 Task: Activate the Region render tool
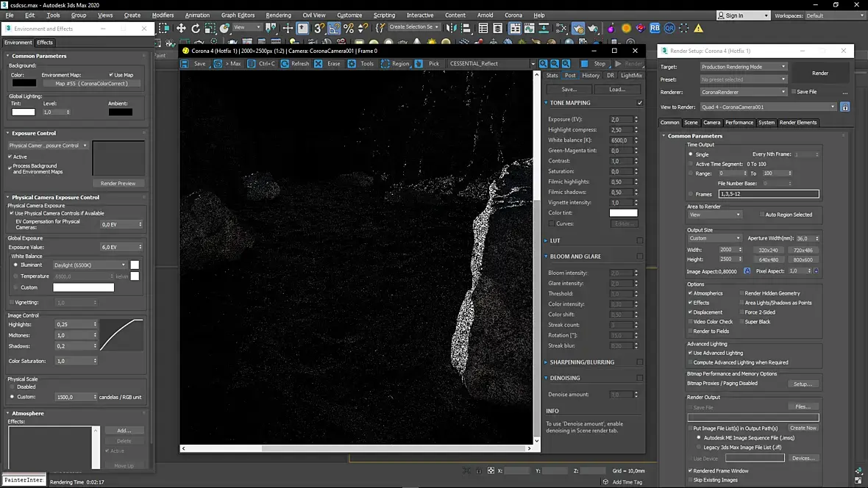pos(394,64)
